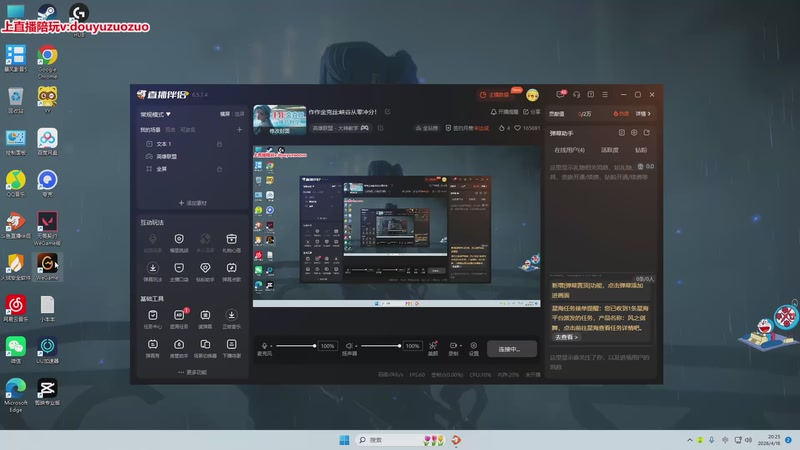Expand the 录制 record dropdown arrow

pos(461,345)
